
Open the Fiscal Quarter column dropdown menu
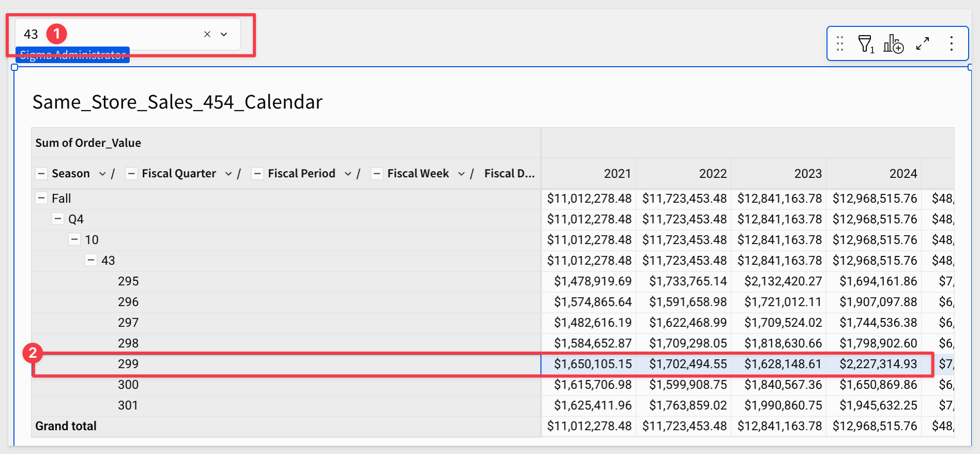click(228, 174)
